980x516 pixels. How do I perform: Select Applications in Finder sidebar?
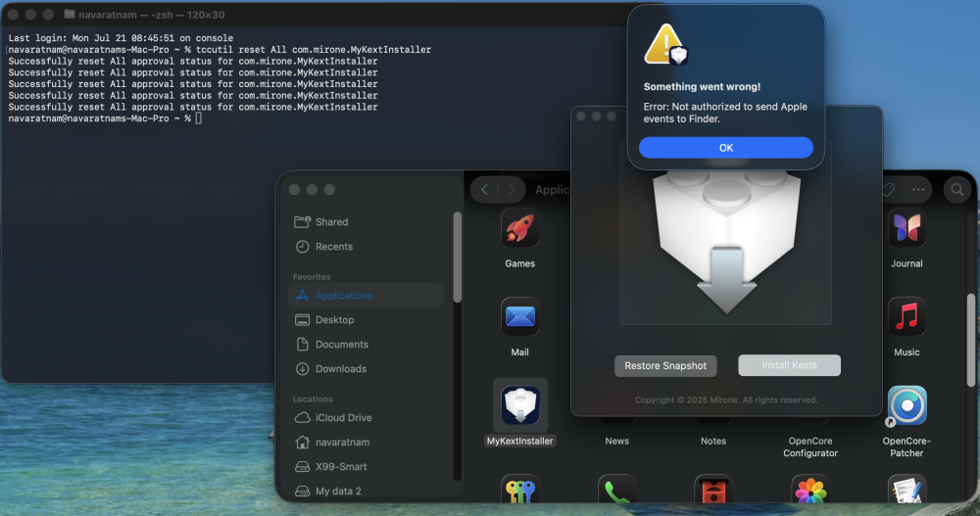coord(366,295)
